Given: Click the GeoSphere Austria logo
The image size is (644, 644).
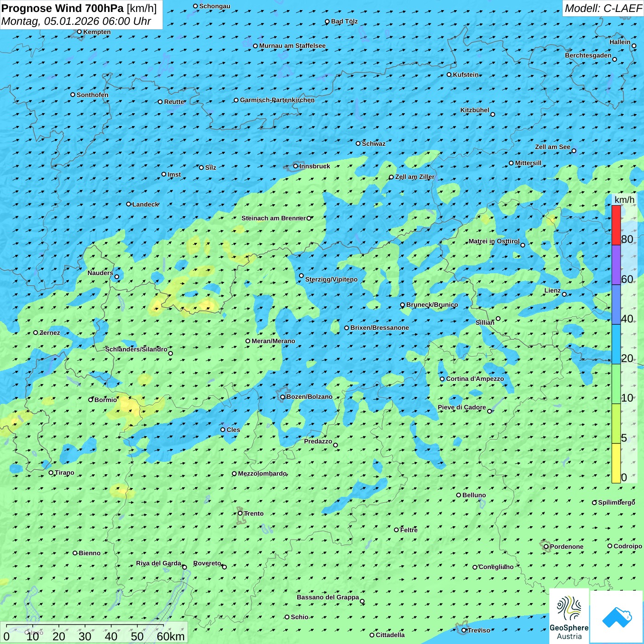Looking at the screenshot, I should 569,616.
